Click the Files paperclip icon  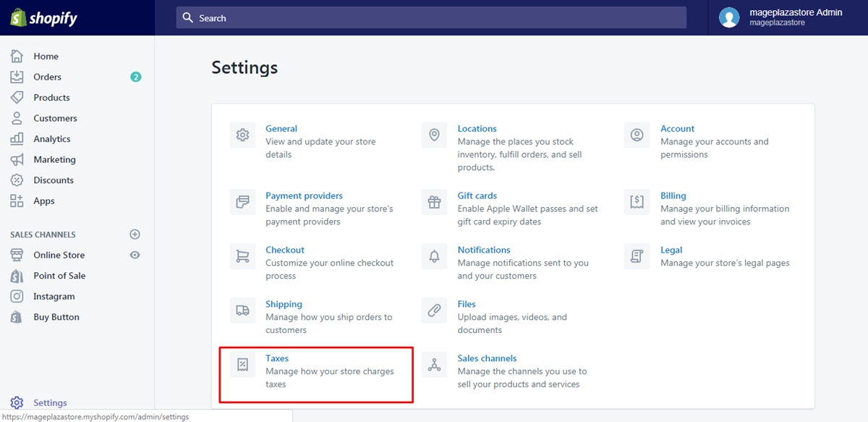click(434, 310)
